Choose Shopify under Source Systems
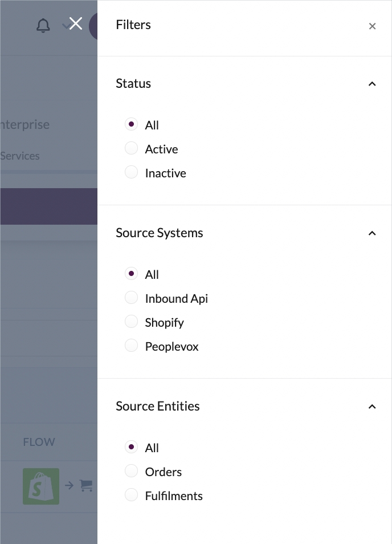Viewport: 392px width, 544px height. coord(132,322)
